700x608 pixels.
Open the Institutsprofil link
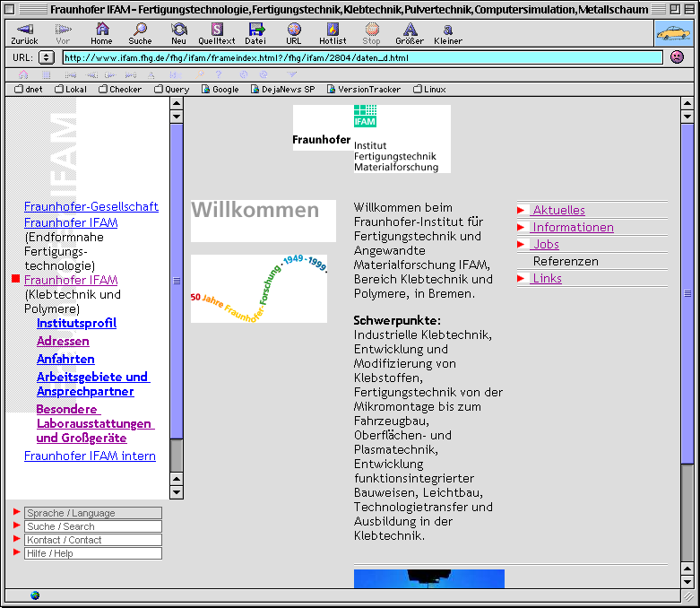point(77,324)
